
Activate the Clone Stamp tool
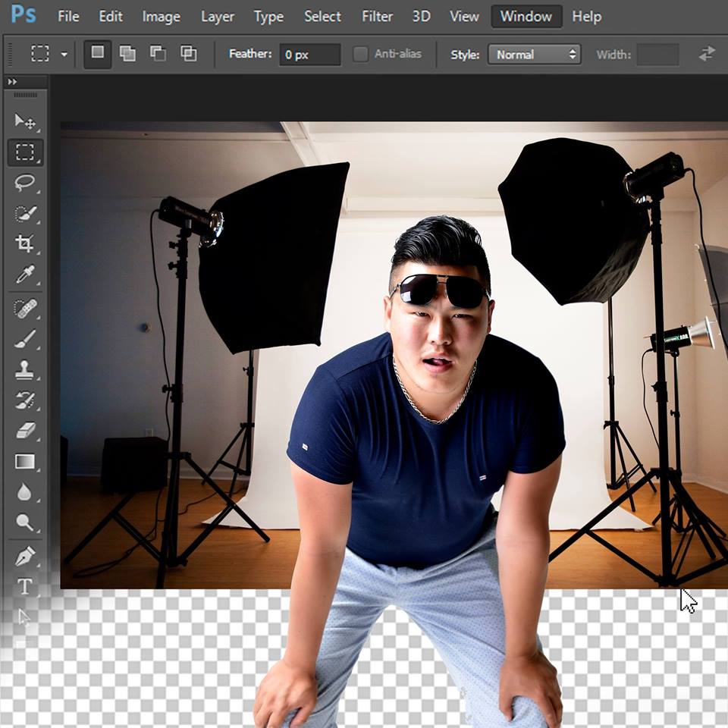[25, 369]
